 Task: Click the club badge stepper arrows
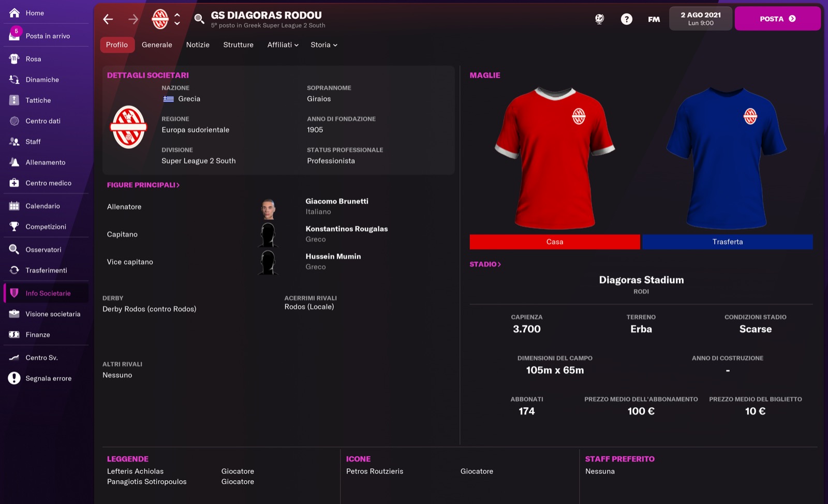tap(177, 19)
